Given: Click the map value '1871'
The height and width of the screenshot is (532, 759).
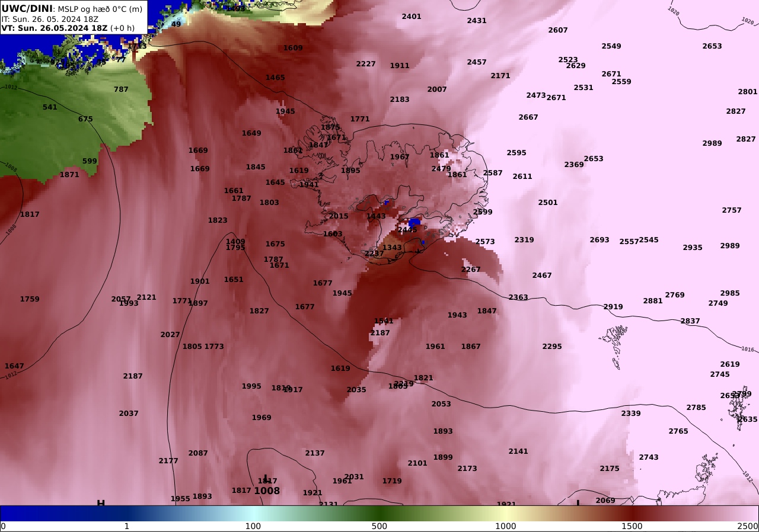Looking at the screenshot, I should [69, 175].
